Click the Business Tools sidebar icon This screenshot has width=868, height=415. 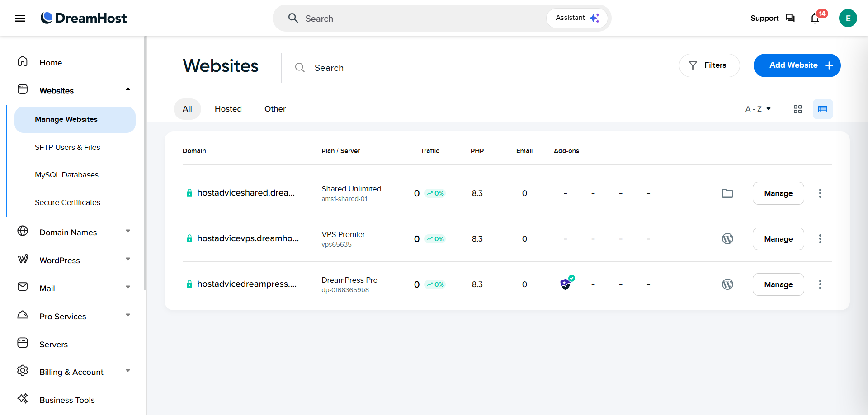pos(23,398)
